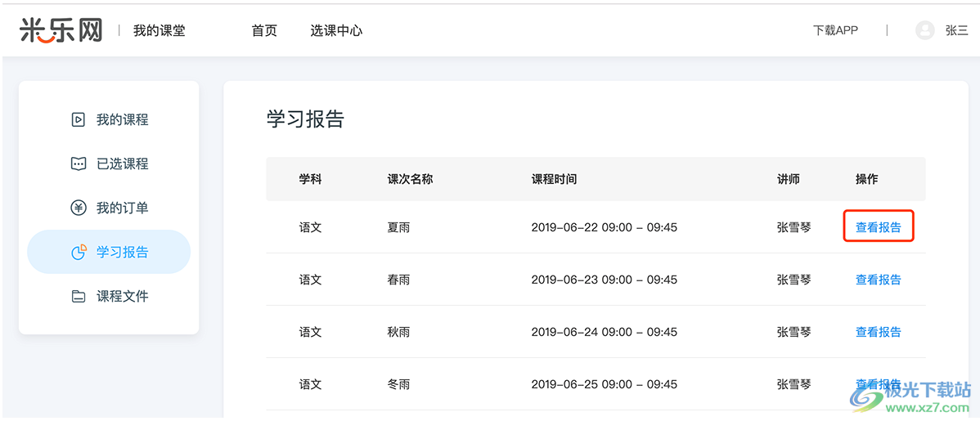Click 张雪琴 in the 夏雨 row

(x=793, y=227)
